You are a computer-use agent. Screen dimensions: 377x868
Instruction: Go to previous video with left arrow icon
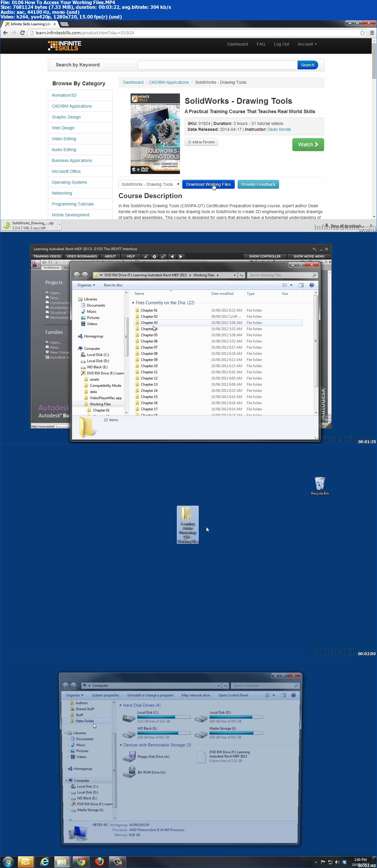(172, 256)
